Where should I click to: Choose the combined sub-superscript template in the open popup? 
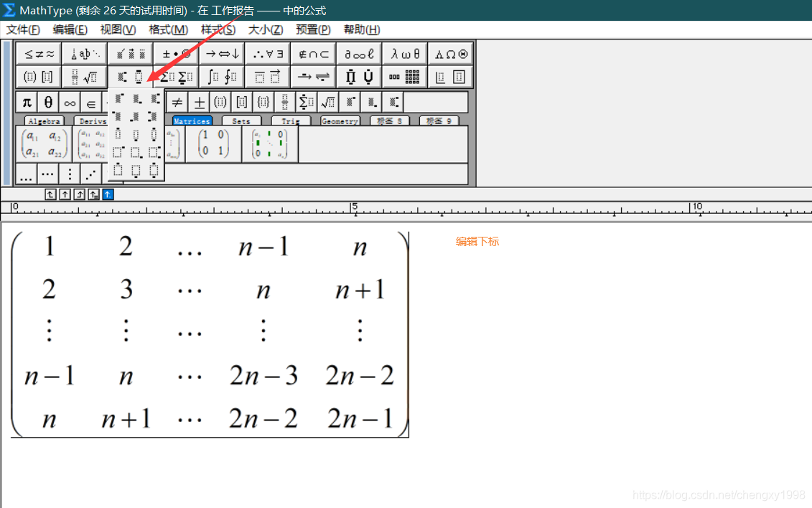point(154,98)
